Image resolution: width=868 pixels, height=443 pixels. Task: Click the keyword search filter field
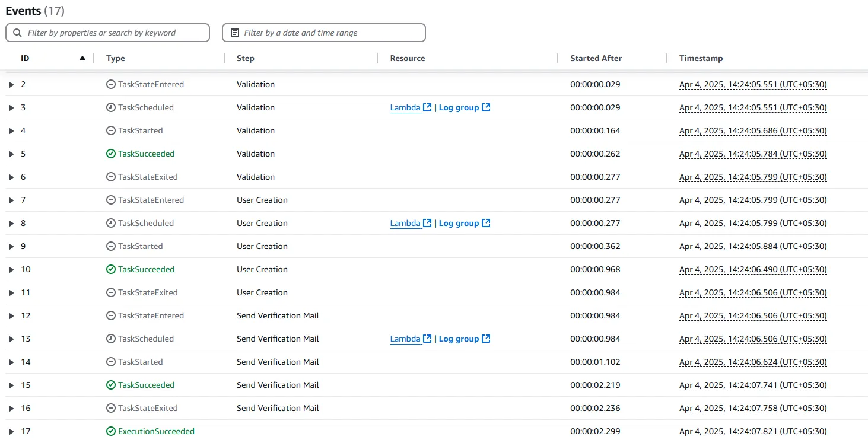[113, 33]
